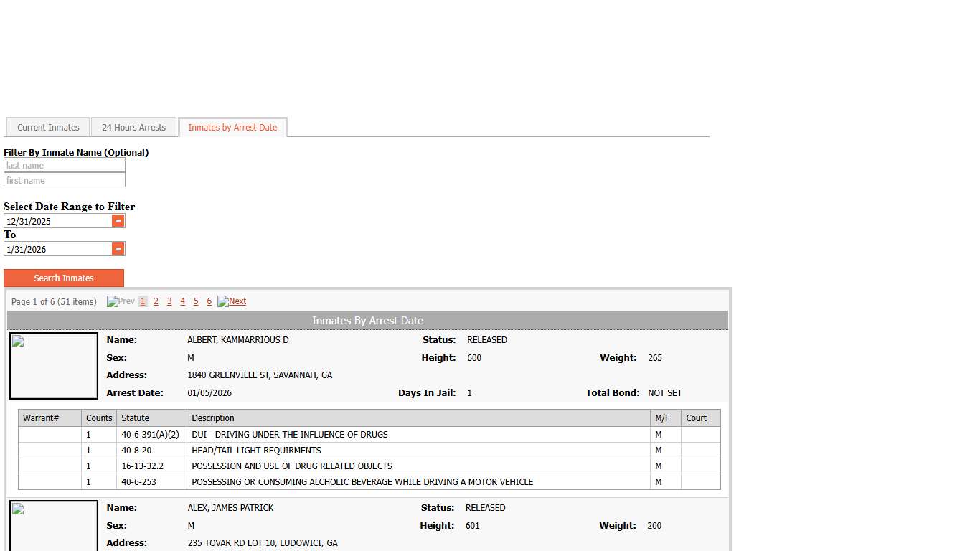The image size is (980, 551).
Task: Go to results page 4
Action: coord(182,302)
